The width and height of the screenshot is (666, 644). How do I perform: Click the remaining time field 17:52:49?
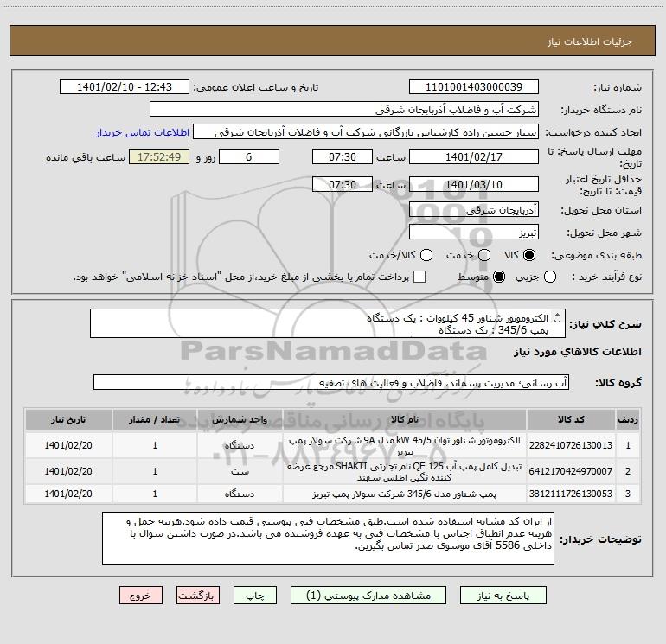pos(159,156)
